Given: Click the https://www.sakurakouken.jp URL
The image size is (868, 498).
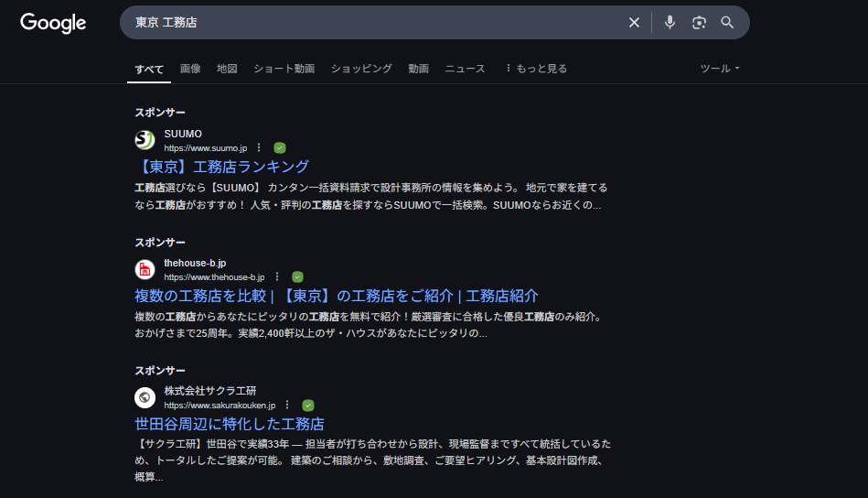Looking at the screenshot, I should (220, 406).
